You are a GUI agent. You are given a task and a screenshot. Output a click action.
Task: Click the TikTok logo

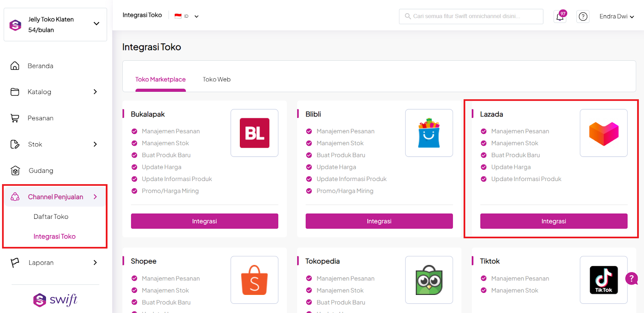click(x=604, y=280)
